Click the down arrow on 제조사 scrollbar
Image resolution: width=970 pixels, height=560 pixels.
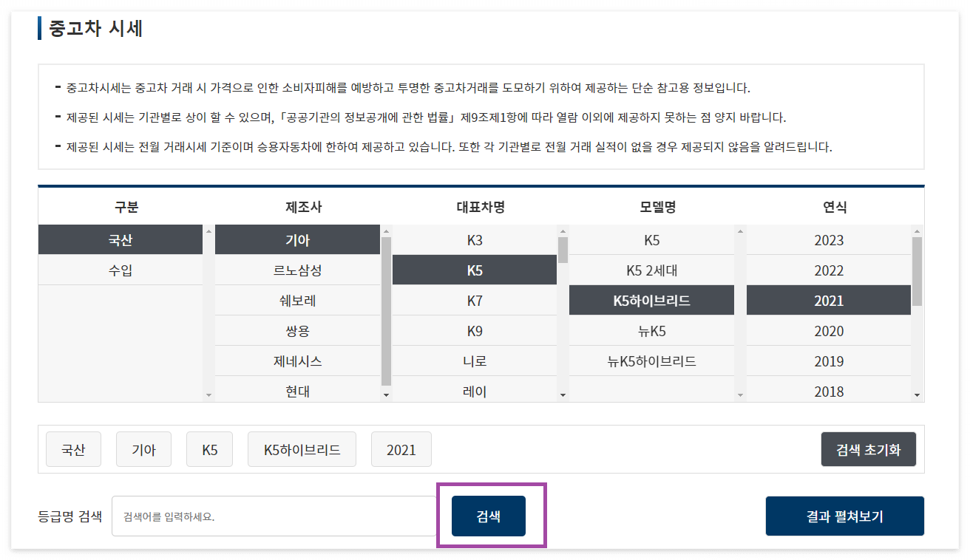pyautogui.click(x=385, y=395)
